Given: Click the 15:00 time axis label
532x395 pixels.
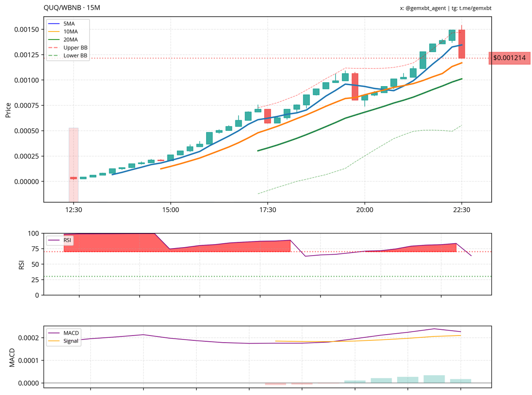Looking at the screenshot, I should click(170, 210).
